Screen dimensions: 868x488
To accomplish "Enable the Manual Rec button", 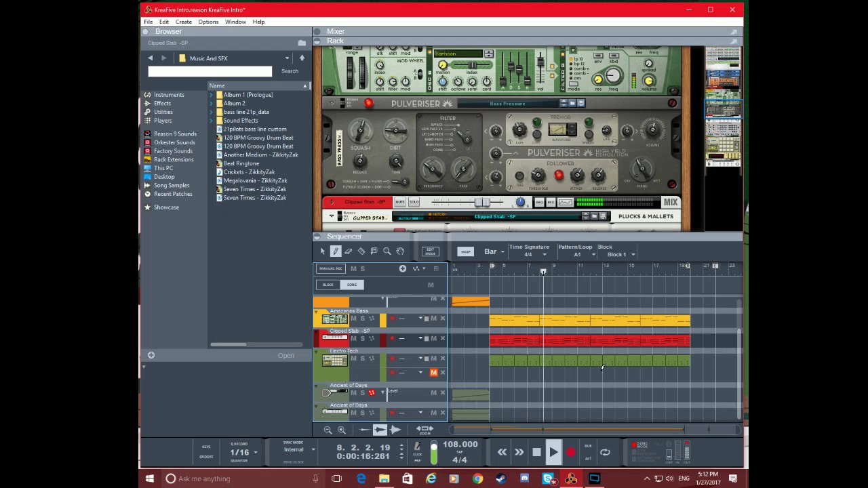I will 331,269.
